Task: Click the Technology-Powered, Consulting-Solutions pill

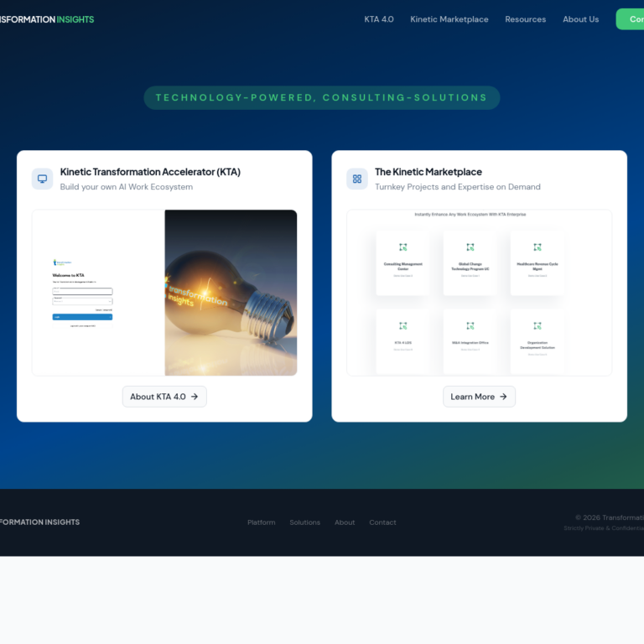Action: click(322, 98)
